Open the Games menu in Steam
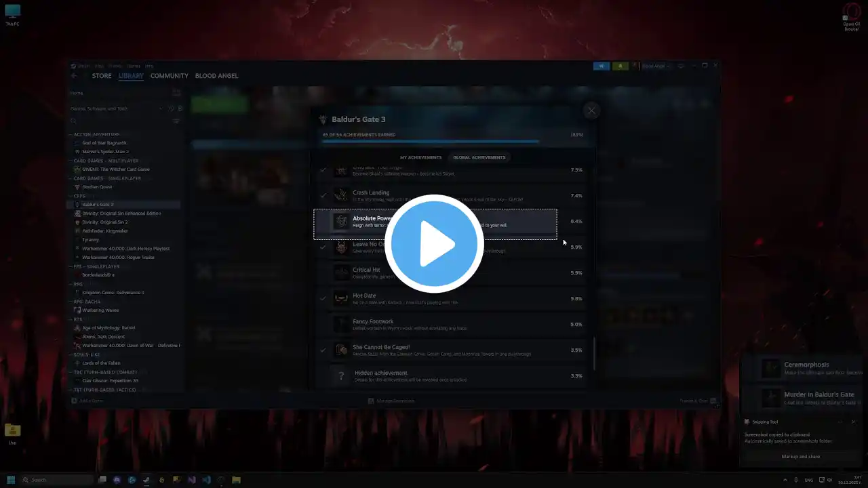The height and width of the screenshot is (488, 868). pyautogui.click(x=134, y=66)
